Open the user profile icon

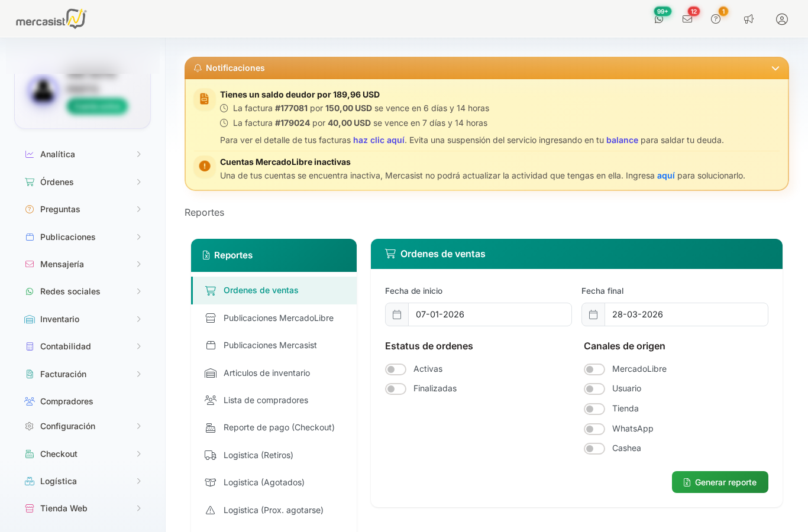pyautogui.click(x=782, y=19)
